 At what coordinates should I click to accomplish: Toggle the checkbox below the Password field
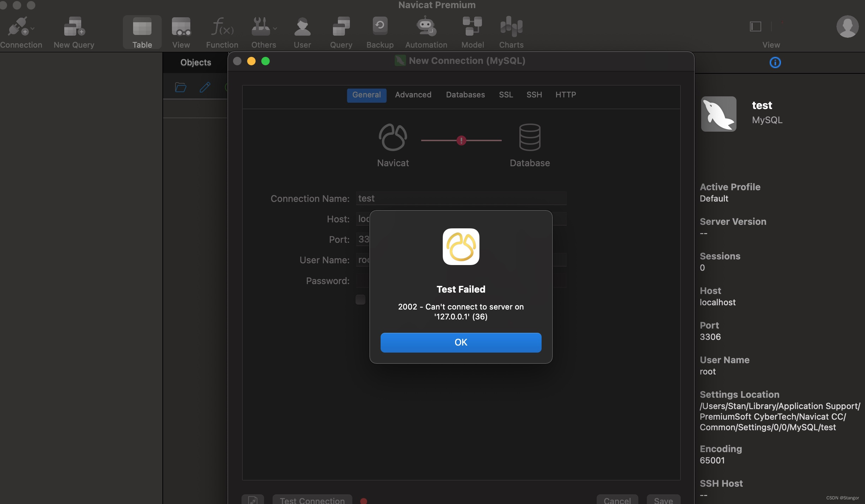coord(360,300)
